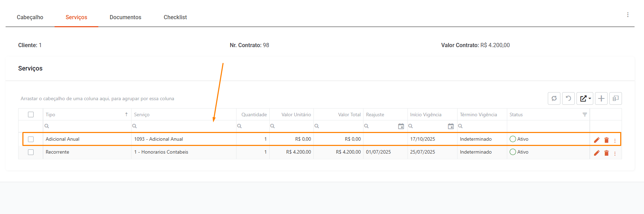Click the refresh grid icon
Viewport: 644px width, 214px height.
tap(554, 98)
